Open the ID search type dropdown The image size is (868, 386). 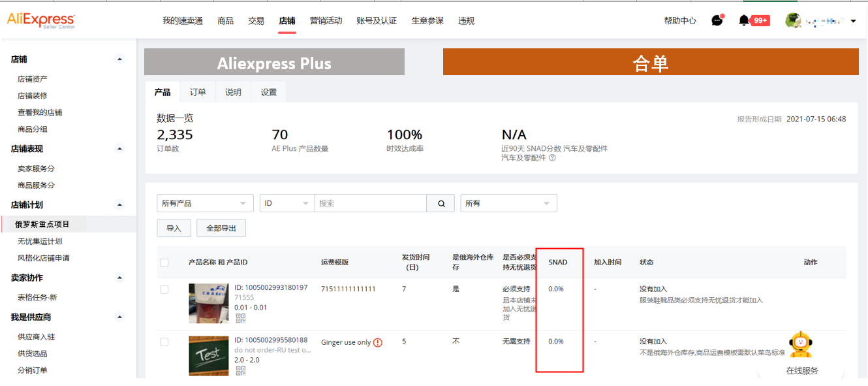287,204
